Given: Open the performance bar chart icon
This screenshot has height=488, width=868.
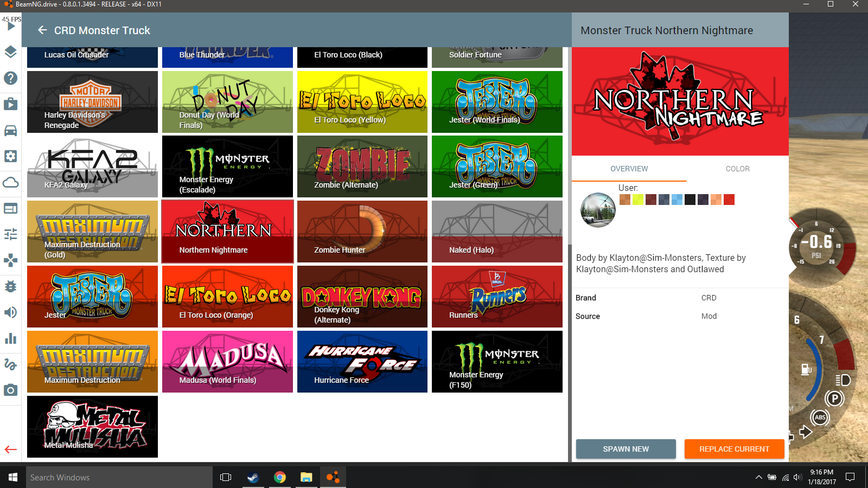Looking at the screenshot, I should [x=11, y=338].
